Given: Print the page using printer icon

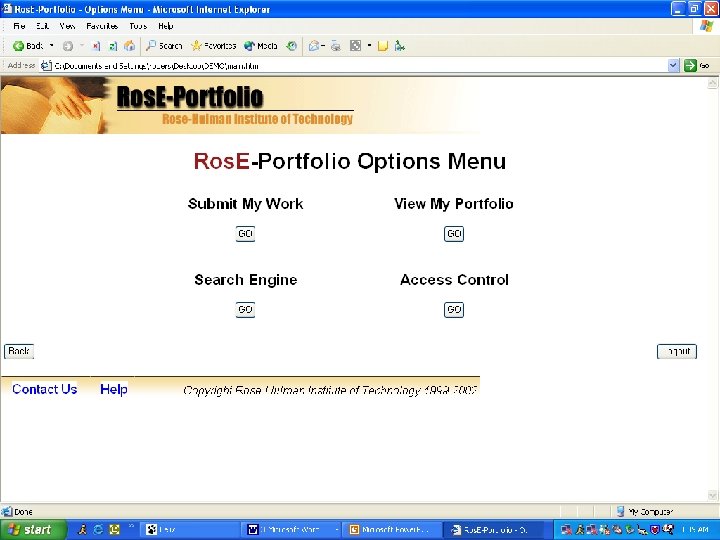Looking at the screenshot, I should [x=336, y=46].
